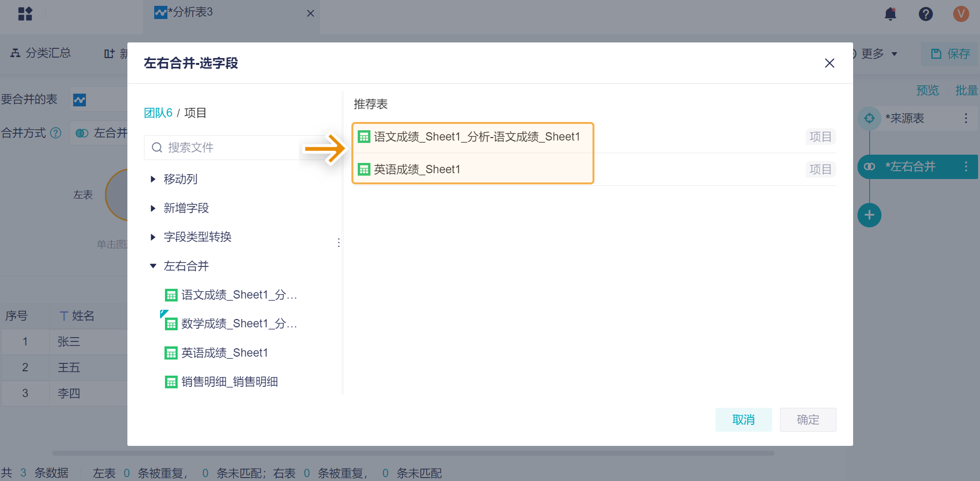Click the 预览 link
Viewport: 980px width, 481px height.
928,90
